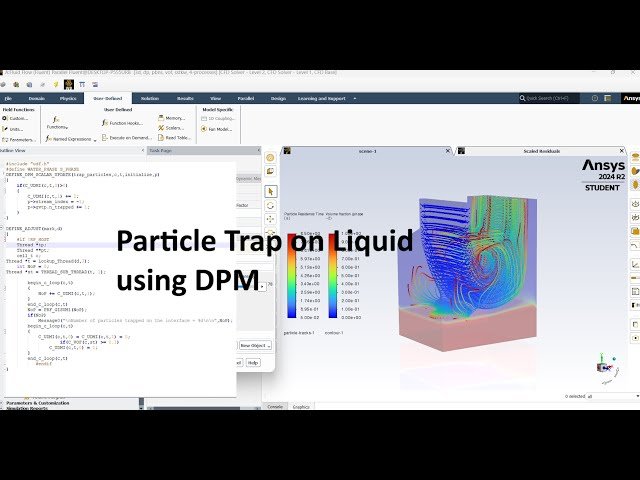This screenshot has height=480, width=640.
Task: Click the yellow lightning quick-access icon
Action: click(56, 84)
